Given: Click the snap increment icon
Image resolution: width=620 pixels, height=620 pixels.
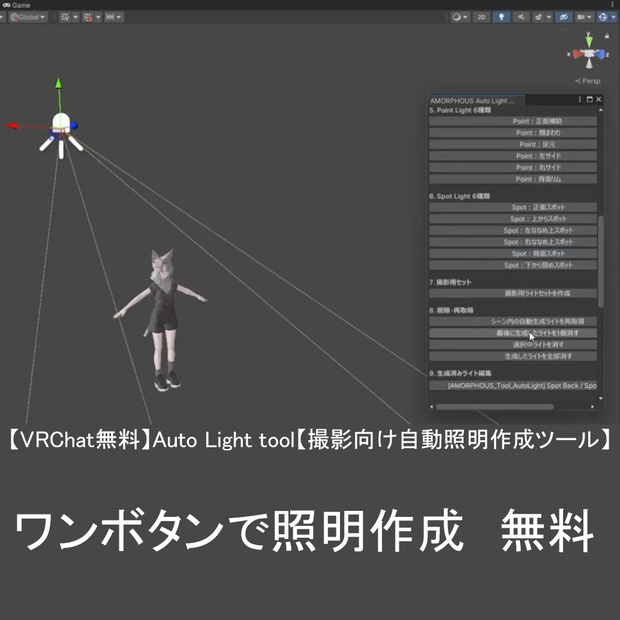Looking at the screenshot, I should (x=88, y=17).
